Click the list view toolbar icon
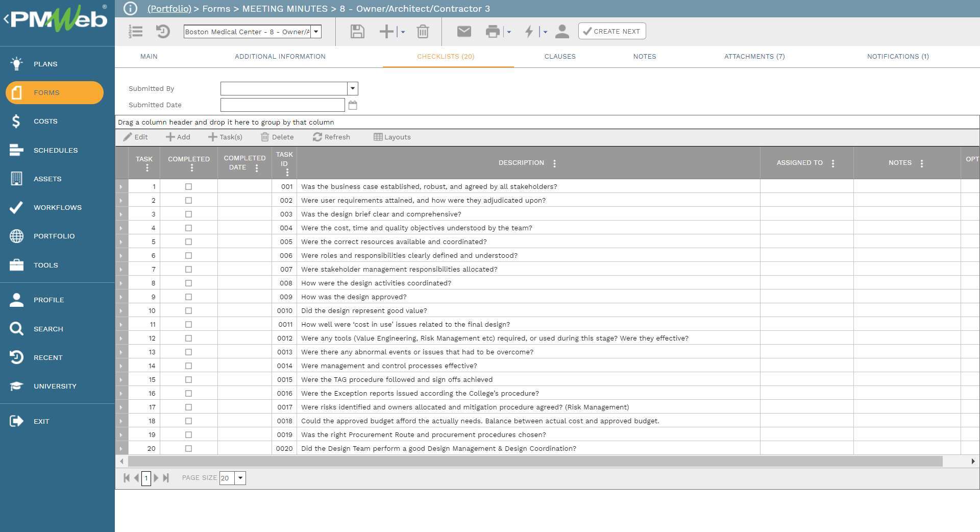Image resolution: width=980 pixels, height=532 pixels. pos(135,32)
